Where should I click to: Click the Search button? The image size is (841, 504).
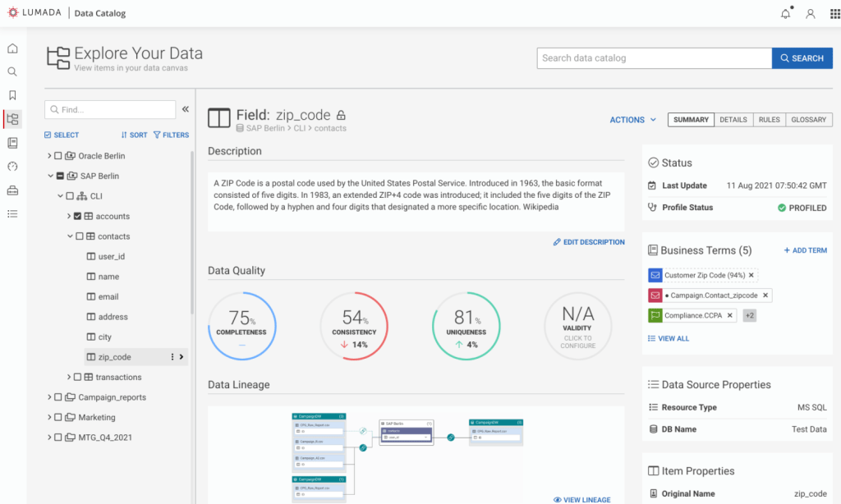tap(802, 58)
